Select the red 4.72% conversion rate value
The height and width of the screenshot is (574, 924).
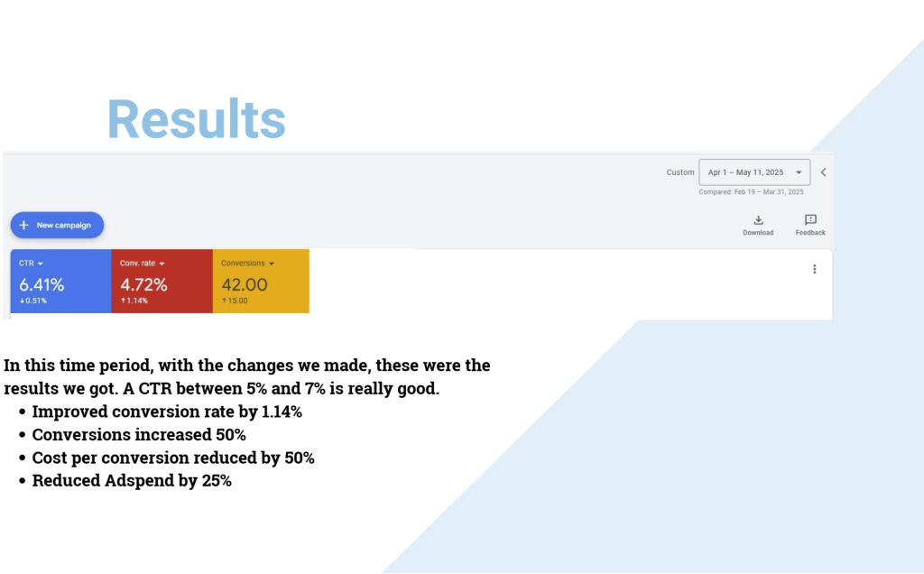click(143, 284)
